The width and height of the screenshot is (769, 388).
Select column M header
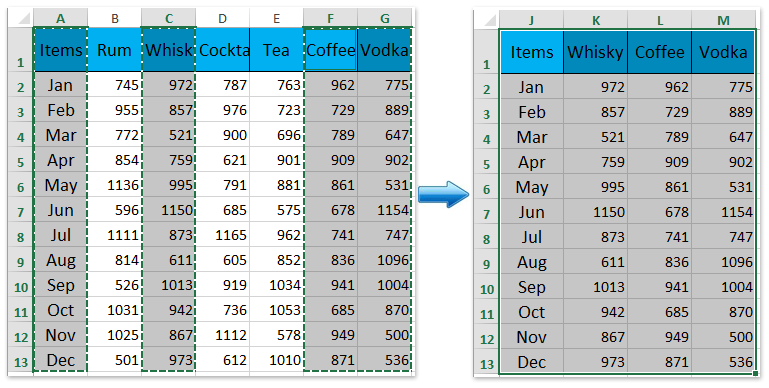pyautogui.click(x=723, y=21)
